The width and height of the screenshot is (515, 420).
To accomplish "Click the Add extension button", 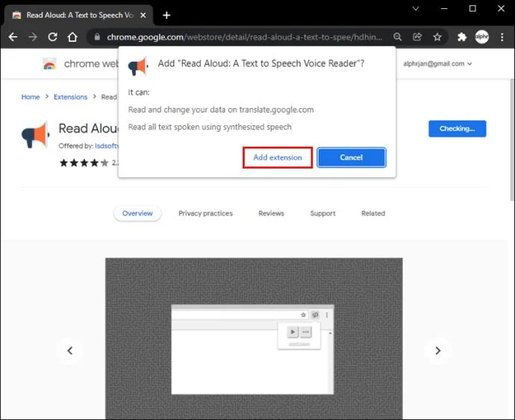I will [278, 157].
